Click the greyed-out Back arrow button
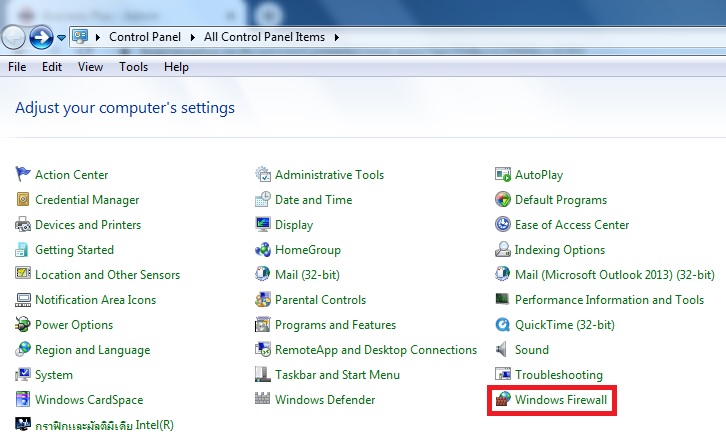This screenshot has height=443, width=726. (13, 37)
